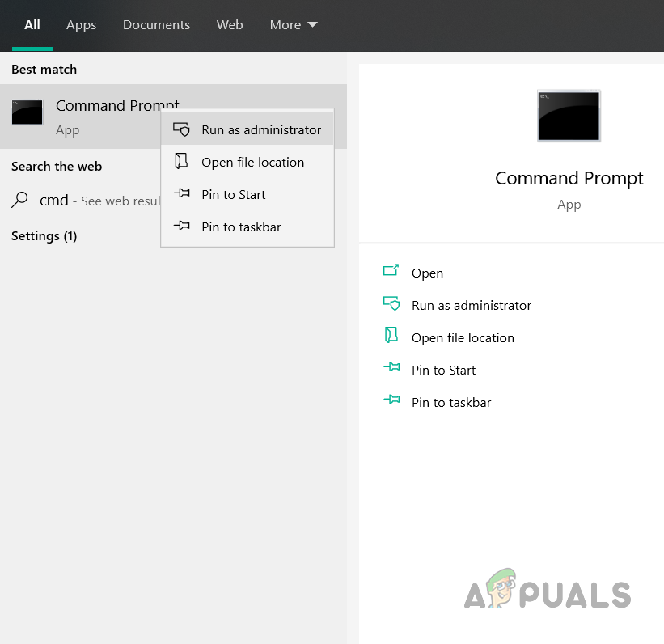Click the magnifier icon beside cmd
The width and height of the screenshot is (664, 644).
[19, 200]
